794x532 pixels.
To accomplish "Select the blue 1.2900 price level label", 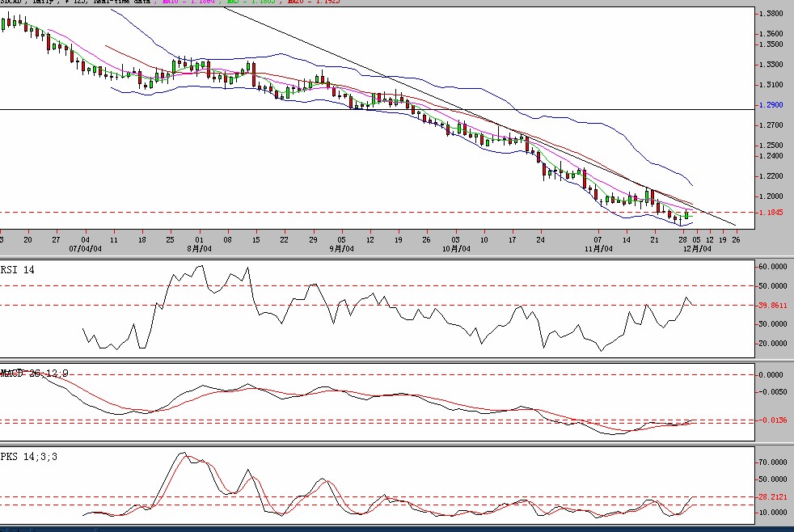I will [771, 105].
